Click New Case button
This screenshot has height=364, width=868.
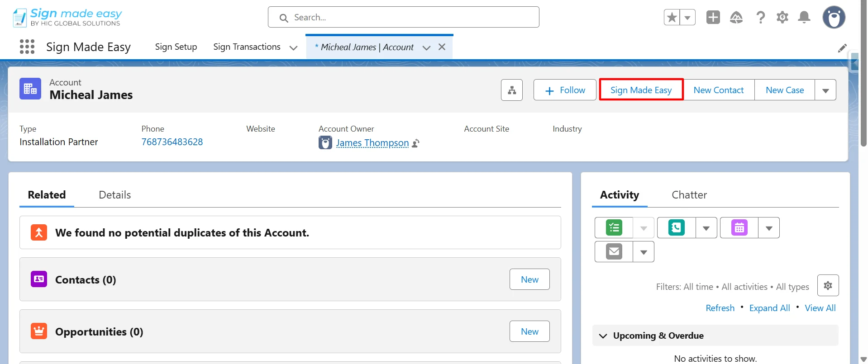coord(785,90)
